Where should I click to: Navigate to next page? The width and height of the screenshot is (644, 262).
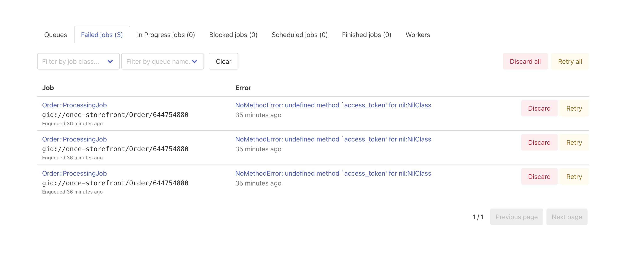(x=567, y=217)
